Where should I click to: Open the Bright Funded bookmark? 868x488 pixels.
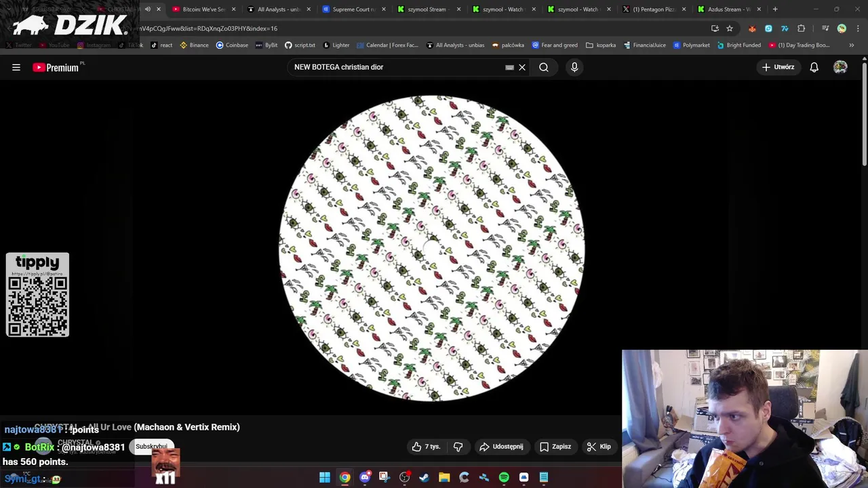coord(738,45)
